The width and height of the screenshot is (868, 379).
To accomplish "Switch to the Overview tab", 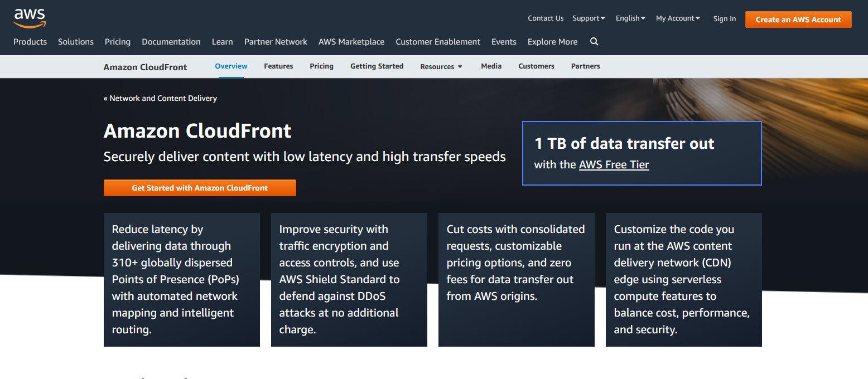I will click(x=231, y=66).
